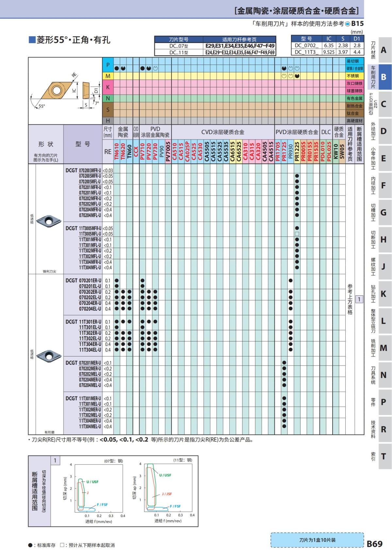Click the boxed 1 in 断屑槽适用范围 column
This screenshot has height=555, width=392.
[359, 299]
